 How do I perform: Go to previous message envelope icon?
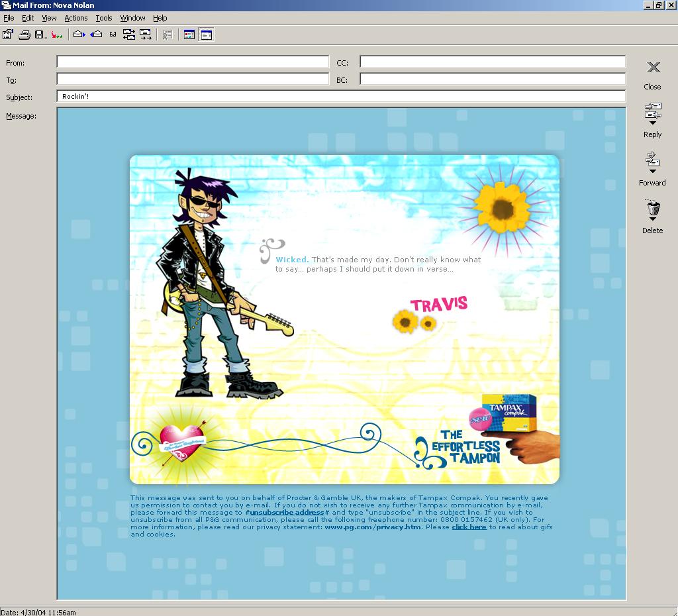click(96, 34)
